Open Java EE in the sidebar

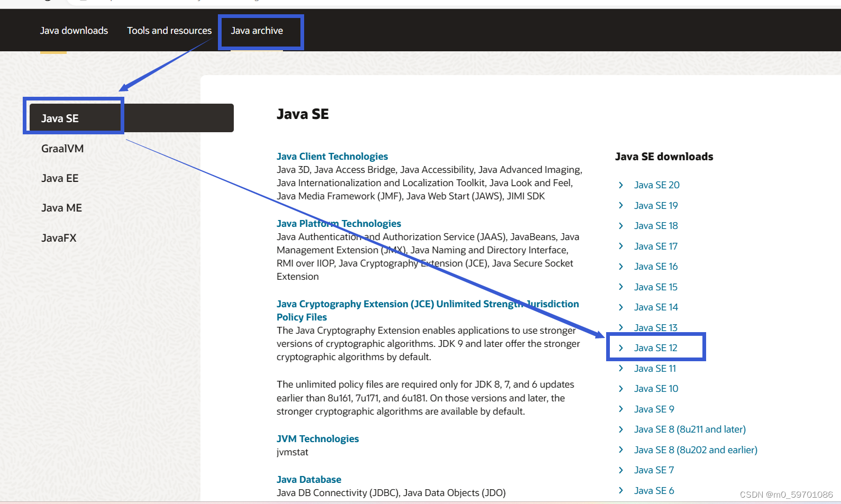pyautogui.click(x=60, y=178)
